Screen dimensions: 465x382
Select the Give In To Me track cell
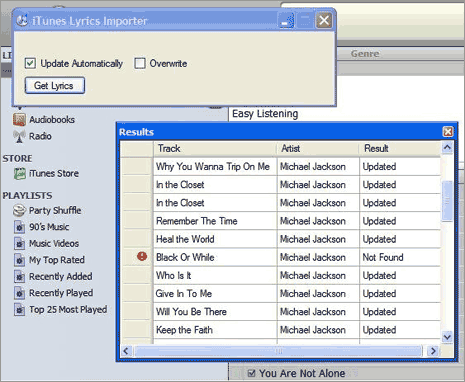coord(215,294)
